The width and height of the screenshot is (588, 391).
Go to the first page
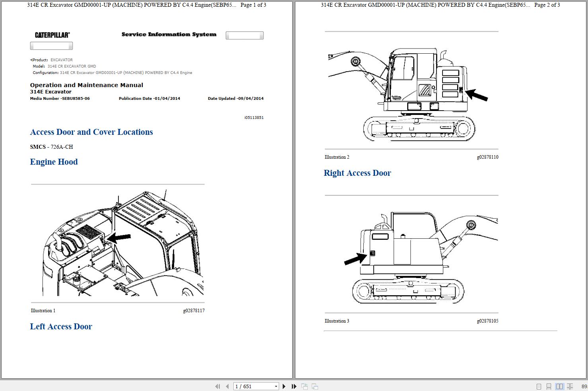218,386
